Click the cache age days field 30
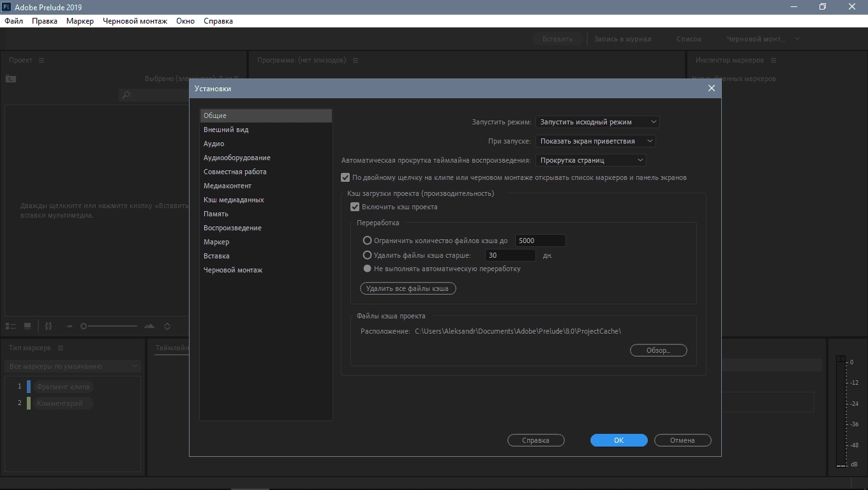The height and width of the screenshot is (490, 868). click(x=510, y=255)
